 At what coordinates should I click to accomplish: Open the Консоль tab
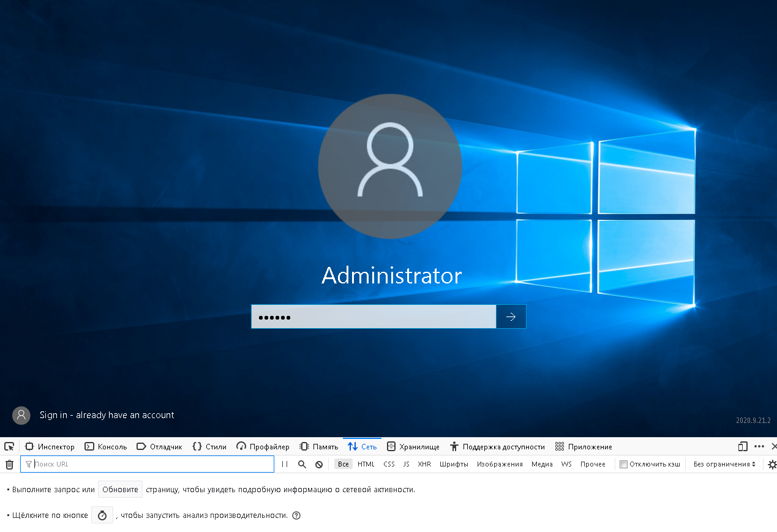click(x=105, y=447)
